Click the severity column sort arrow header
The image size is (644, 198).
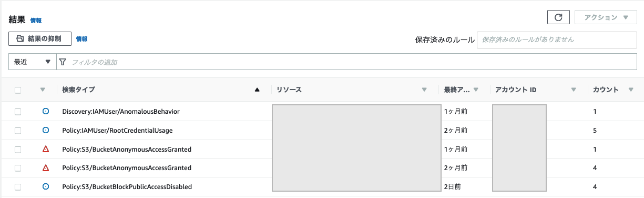coord(43,90)
